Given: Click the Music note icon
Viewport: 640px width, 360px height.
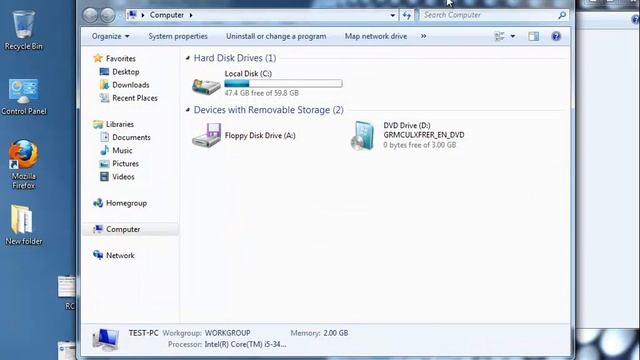Looking at the screenshot, I should (104, 150).
